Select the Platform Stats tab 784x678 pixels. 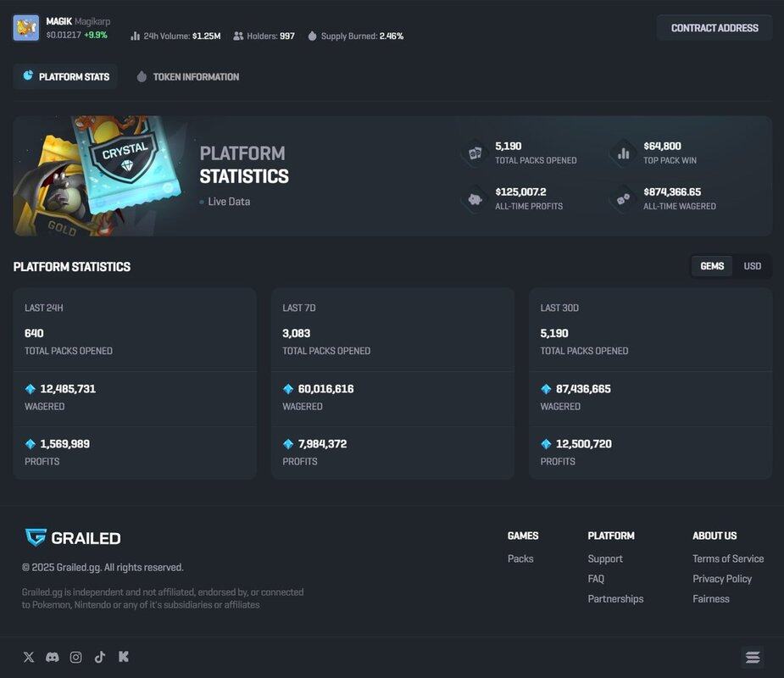pyautogui.click(x=65, y=76)
